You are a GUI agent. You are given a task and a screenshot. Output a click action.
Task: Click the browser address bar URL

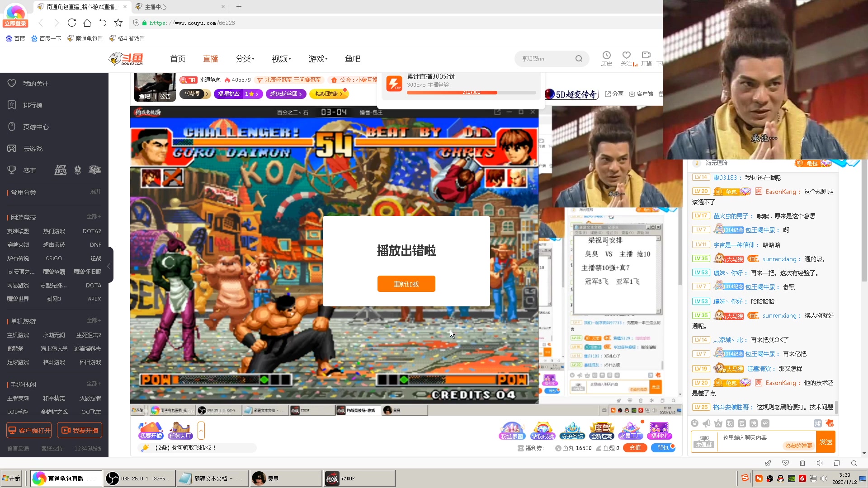pyautogui.click(x=192, y=23)
